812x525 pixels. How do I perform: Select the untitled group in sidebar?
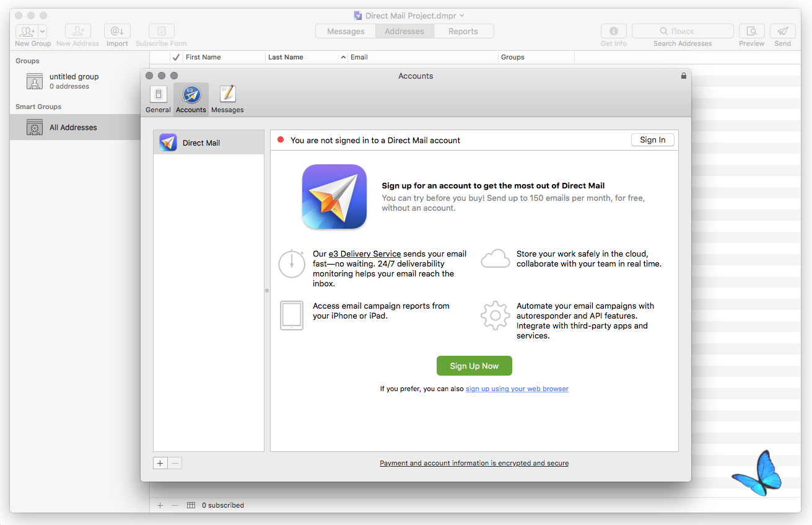point(76,81)
